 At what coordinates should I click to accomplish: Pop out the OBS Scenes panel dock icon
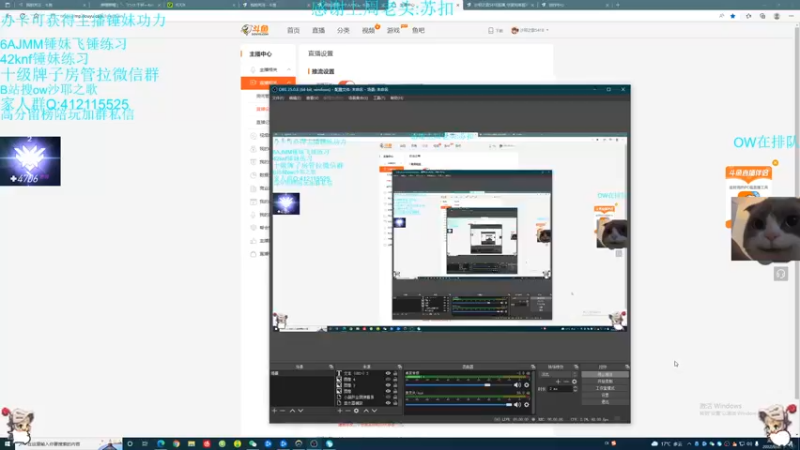[331, 366]
